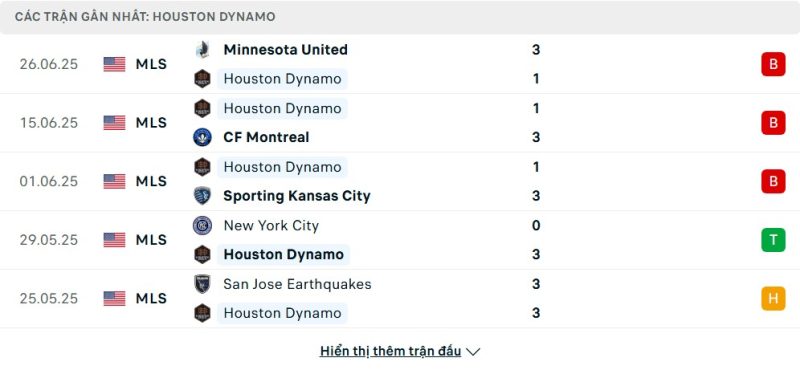Click the Houston Dynamo logo in the 29.05.25 row
Viewport: 800px width, 374px height.
point(203,255)
